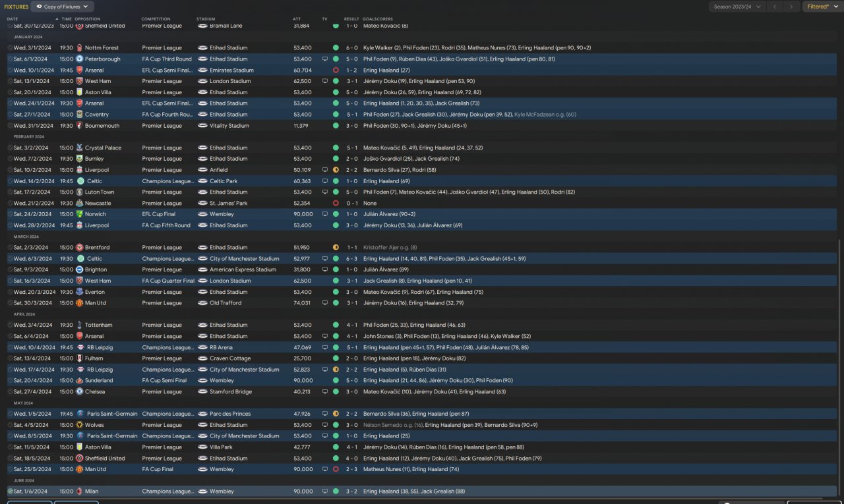This screenshot has height=504, width=844.
Task: Tick the selection circle on Everton row
Action: [10, 292]
